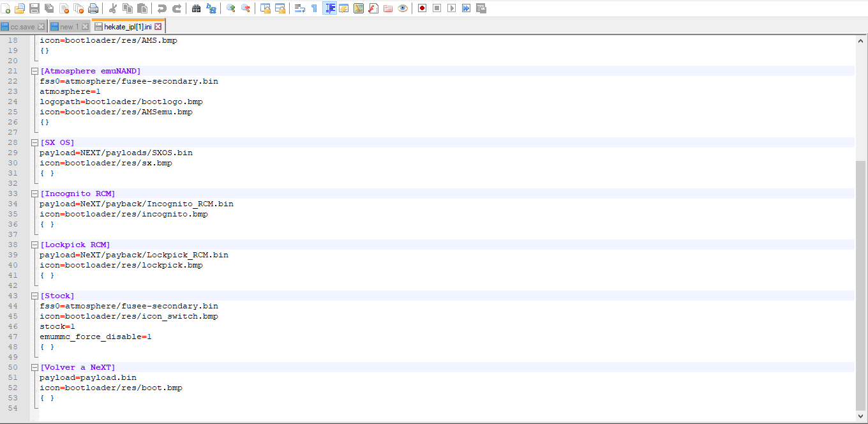Collapse the [Volver a NeXT] section fold
868x424 pixels.
[34, 368]
